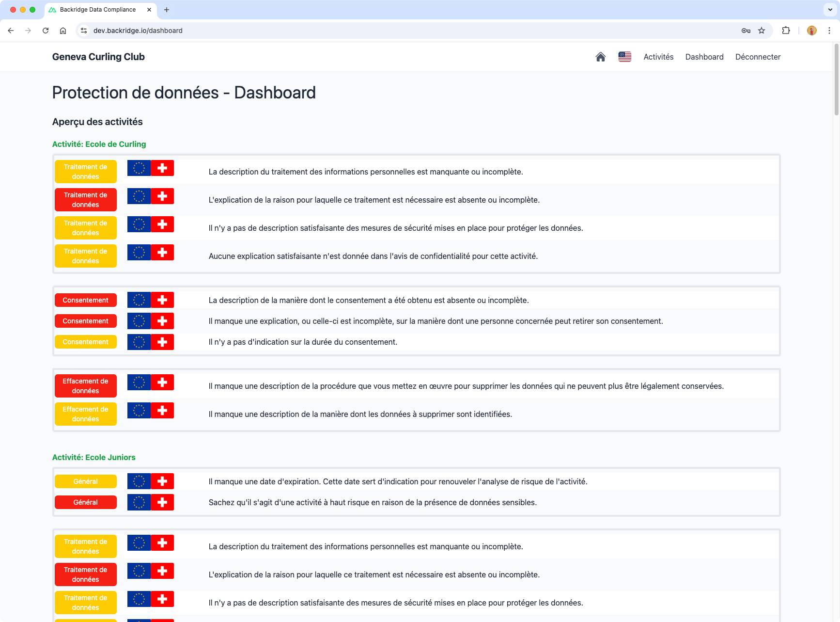Screen dimensions: 840x622
Task: Switch language with the US flag icon
Action: coord(624,57)
